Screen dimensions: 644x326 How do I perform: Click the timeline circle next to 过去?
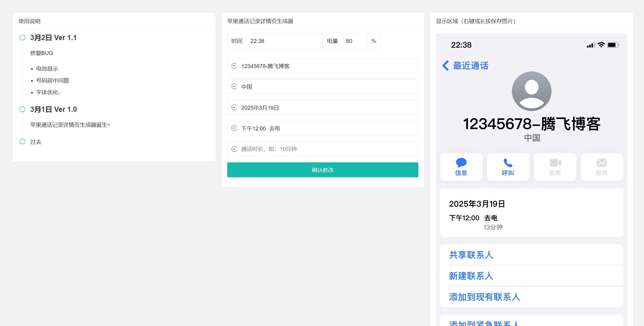coord(23,141)
